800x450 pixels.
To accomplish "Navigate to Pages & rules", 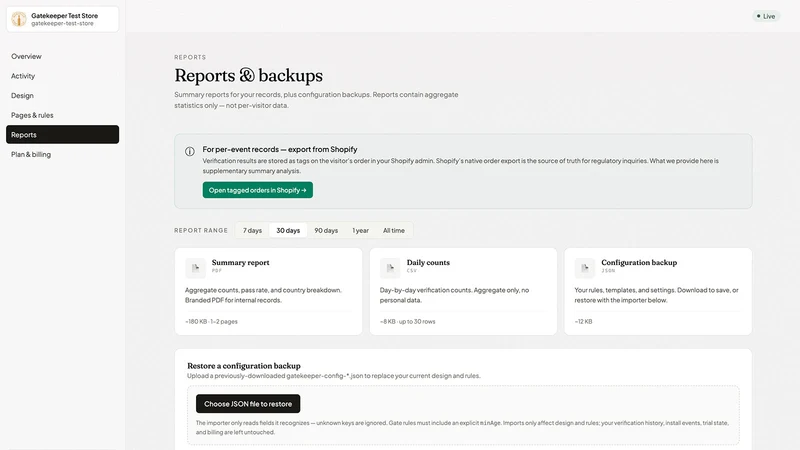I will click(x=62, y=115).
